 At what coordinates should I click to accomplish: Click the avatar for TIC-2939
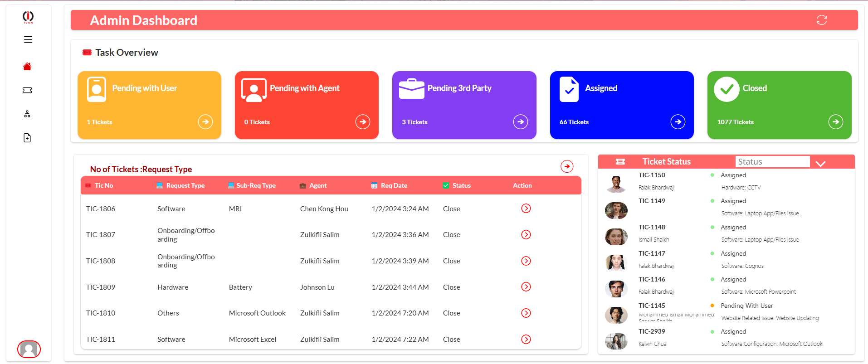pyautogui.click(x=616, y=341)
